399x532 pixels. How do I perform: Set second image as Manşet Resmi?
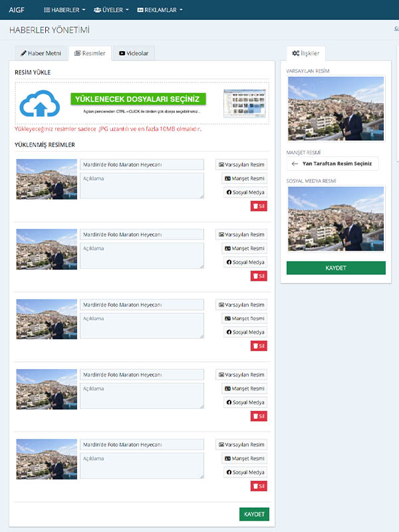click(x=244, y=248)
